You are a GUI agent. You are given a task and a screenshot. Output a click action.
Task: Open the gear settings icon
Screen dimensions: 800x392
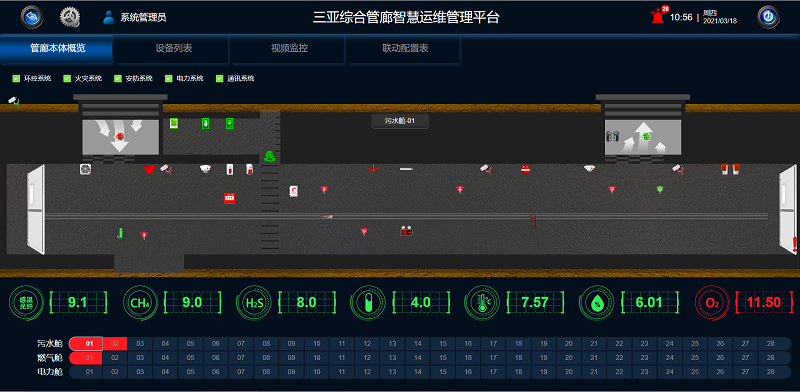pos(70,17)
